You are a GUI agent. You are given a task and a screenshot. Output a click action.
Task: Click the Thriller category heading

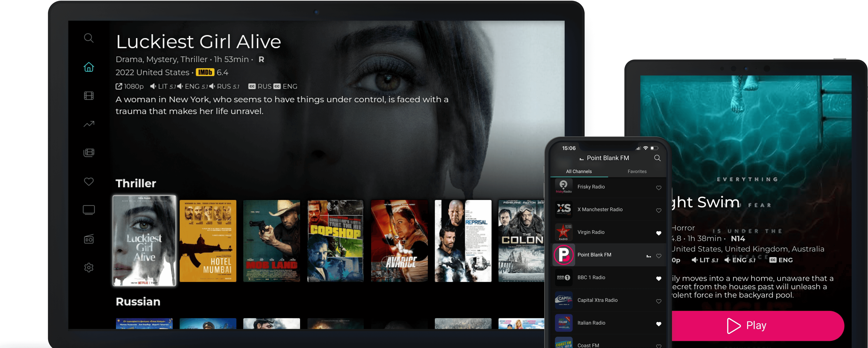click(x=136, y=184)
